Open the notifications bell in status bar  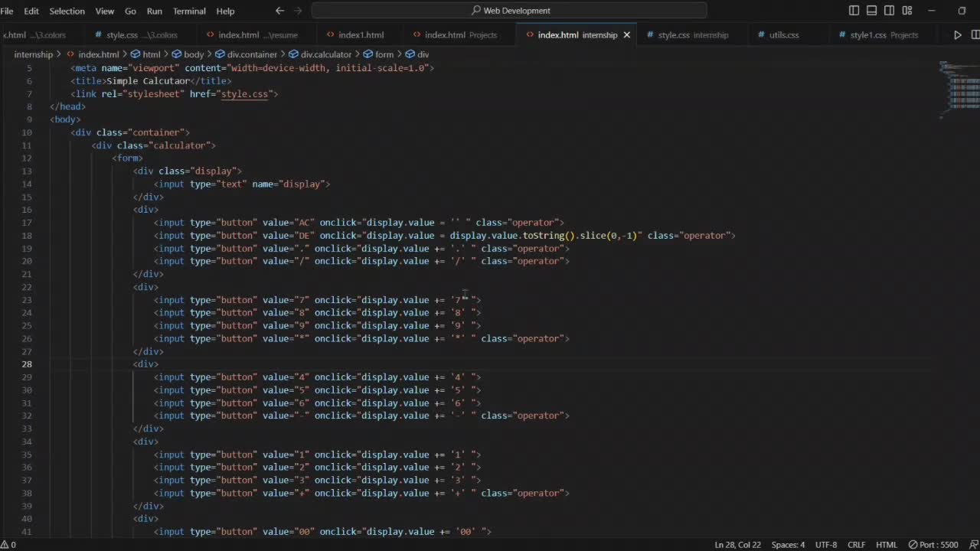(x=972, y=545)
